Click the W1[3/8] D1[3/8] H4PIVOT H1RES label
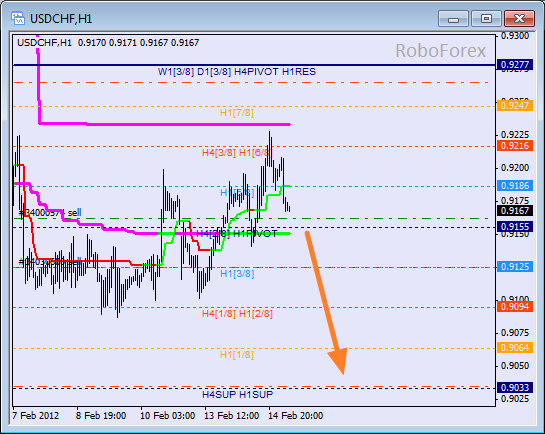 tap(237, 72)
